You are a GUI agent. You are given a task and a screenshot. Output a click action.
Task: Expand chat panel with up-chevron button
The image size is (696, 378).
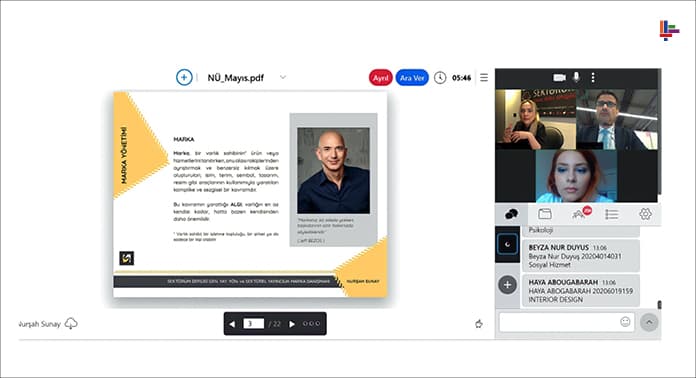point(649,323)
